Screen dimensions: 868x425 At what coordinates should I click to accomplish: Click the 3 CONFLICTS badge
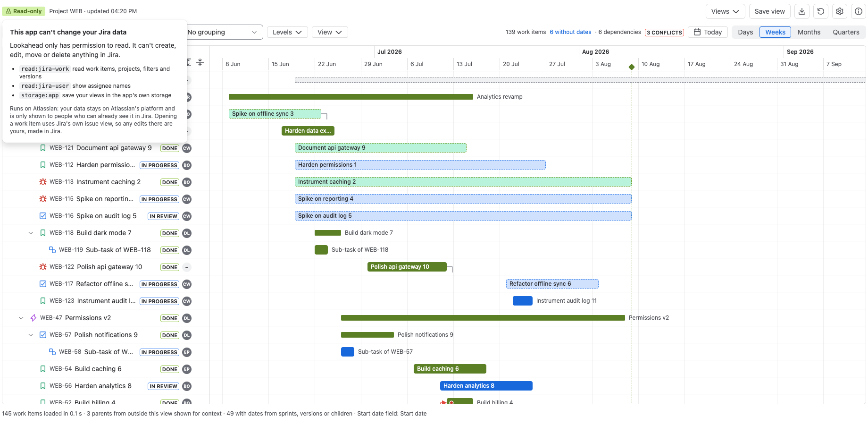(664, 33)
